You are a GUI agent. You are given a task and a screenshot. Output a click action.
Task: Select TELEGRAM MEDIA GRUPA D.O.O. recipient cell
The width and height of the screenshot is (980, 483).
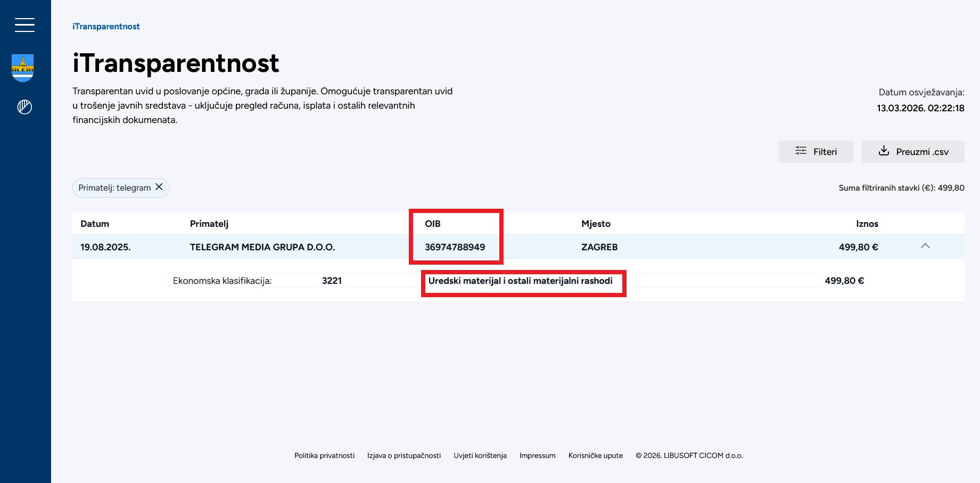tap(262, 247)
